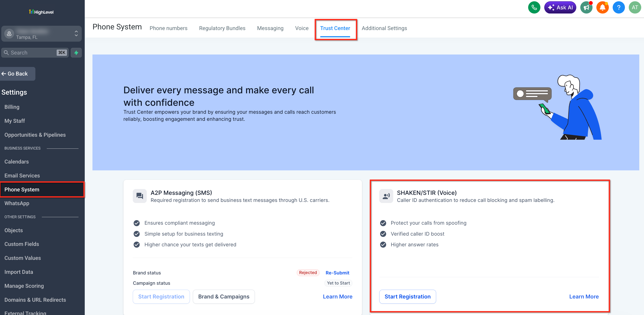Screen dimensions: 644x315
Task: Open the megaphone announcements icon
Action: click(x=586, y=8)
